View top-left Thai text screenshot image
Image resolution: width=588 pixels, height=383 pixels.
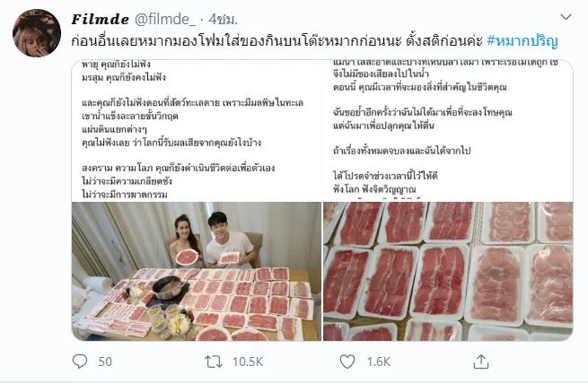197,130
